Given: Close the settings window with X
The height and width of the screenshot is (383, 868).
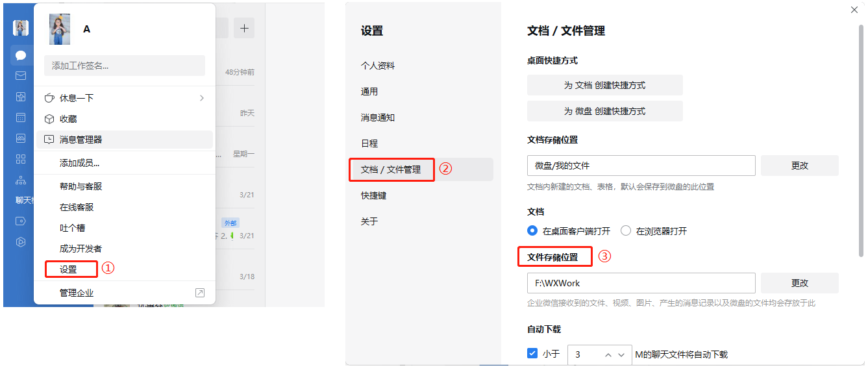Looking at the screenshot, I should click(x=854, y=10).
